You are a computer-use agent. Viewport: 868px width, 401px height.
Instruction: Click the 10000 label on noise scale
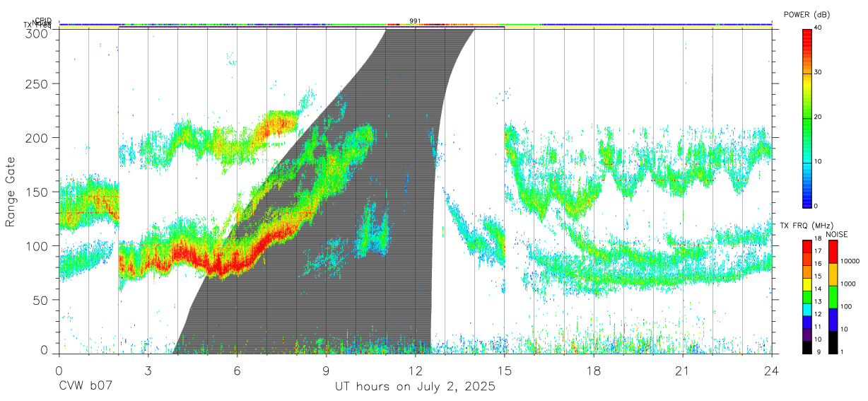851,261
